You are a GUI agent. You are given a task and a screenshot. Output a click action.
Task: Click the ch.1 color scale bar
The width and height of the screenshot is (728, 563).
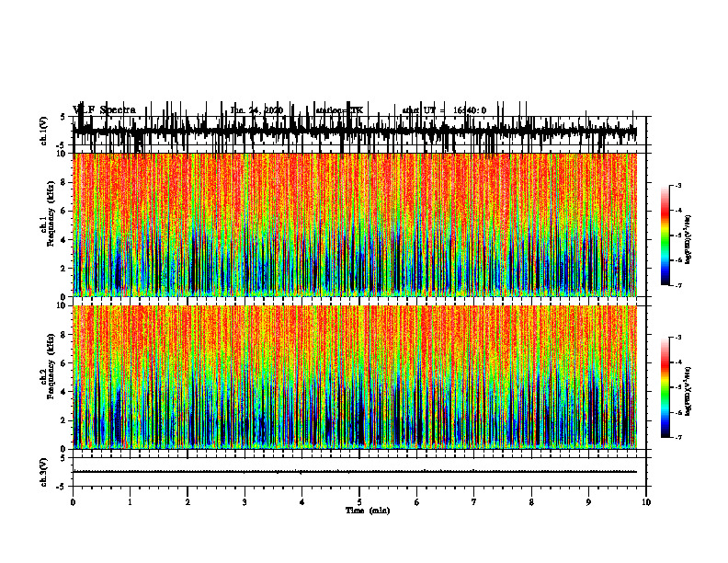click(665, 236)
